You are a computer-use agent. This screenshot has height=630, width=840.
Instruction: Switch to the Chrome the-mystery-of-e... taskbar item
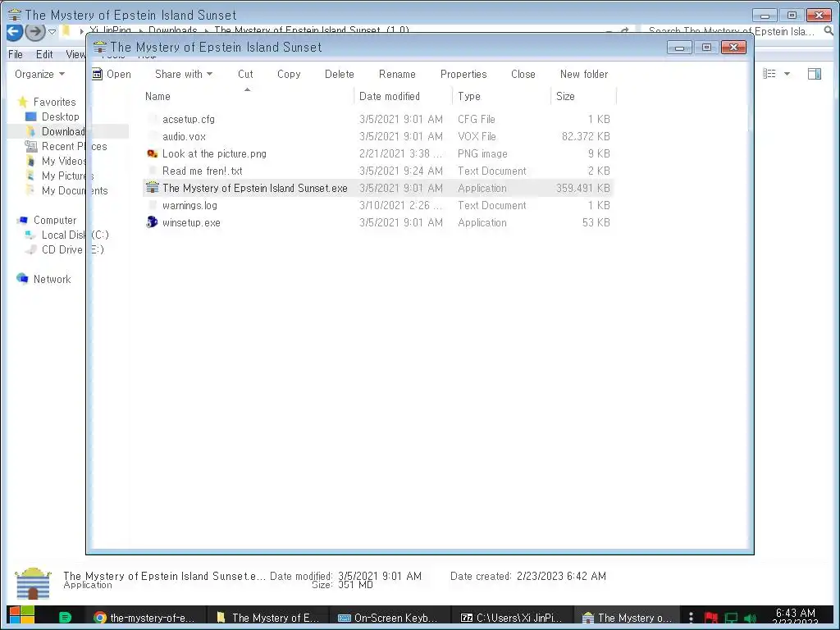pyautogui.click(x=145, y=618)
